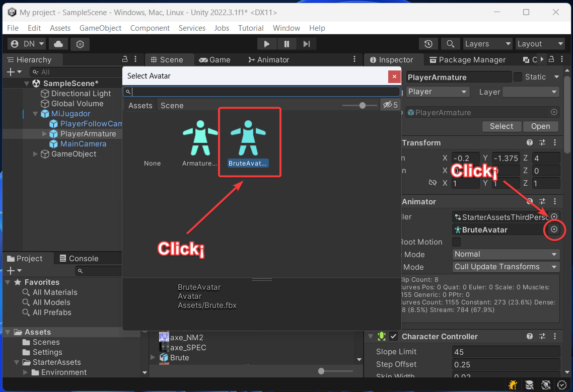Image resolution: width=573 pixels, height=392 pixels.
Task: Click the prefab Open button
Action: [540, 126]
